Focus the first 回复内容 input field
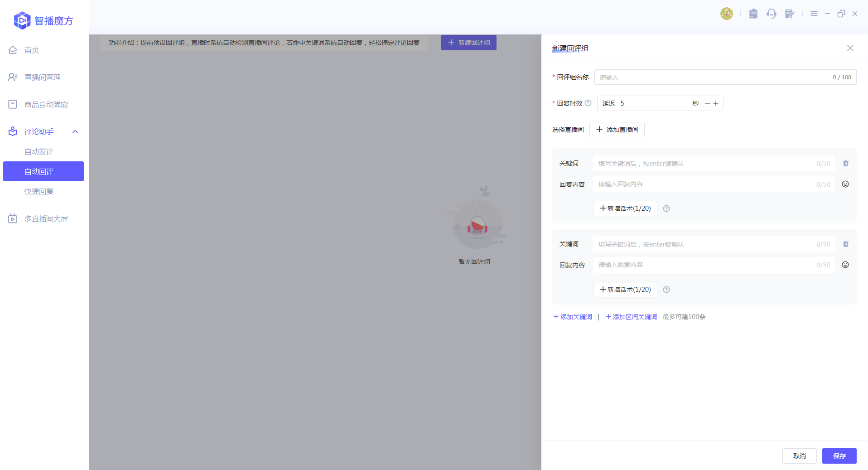The width and height of the screenshot is (868, 470). 714,184
